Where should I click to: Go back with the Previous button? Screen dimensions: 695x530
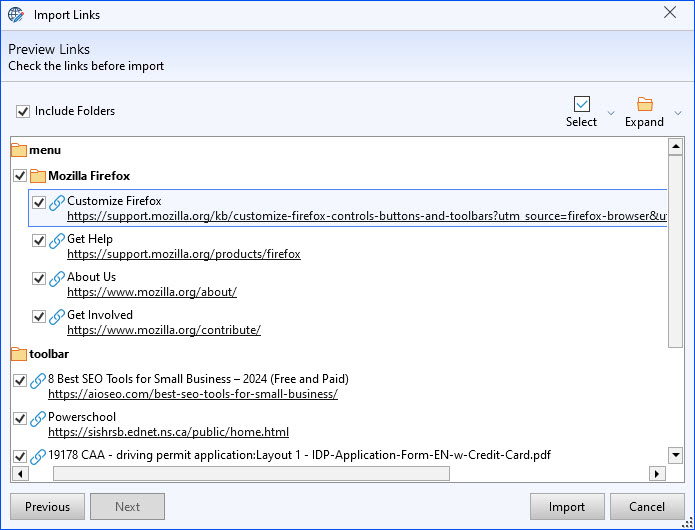(x=47, y=507)
